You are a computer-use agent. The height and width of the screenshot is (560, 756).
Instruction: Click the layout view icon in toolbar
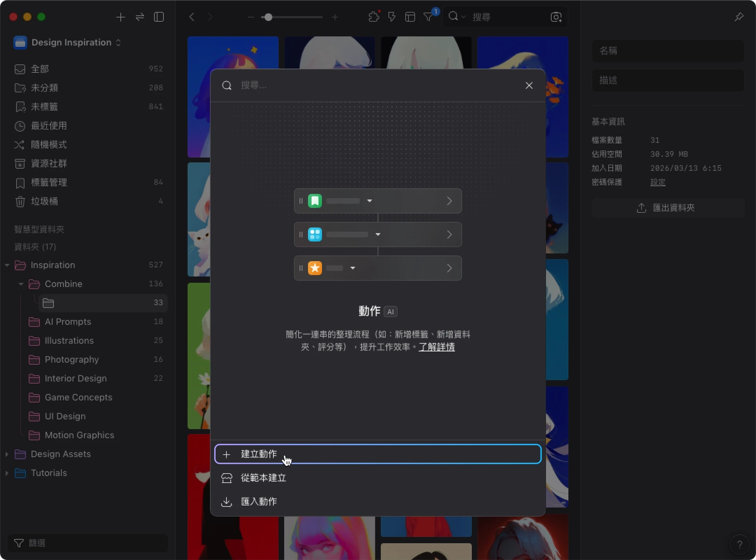click(410, 17)
